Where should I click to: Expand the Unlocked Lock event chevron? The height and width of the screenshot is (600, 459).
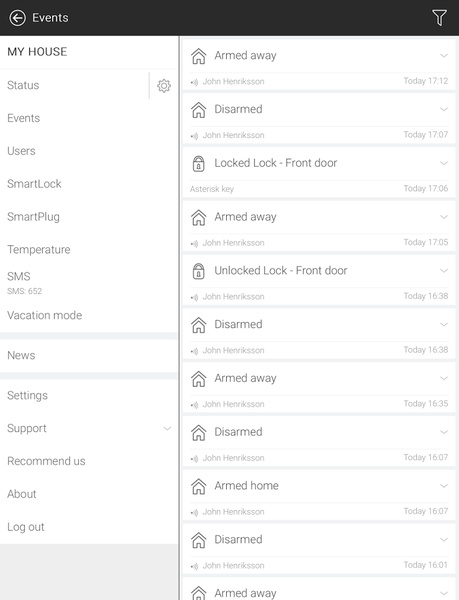click(x=444, y=271)
